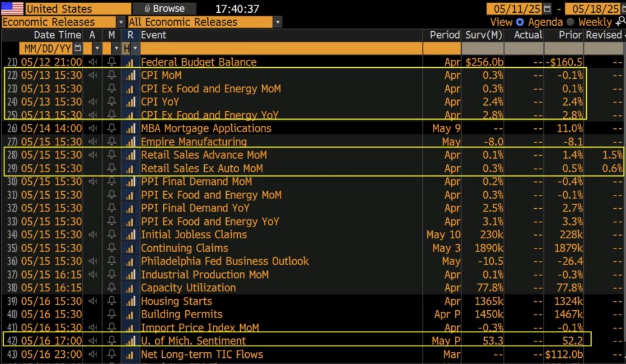This screenshot has height=364, width=626.
Task: Expand the All Economic Releases dropdown
Action: click(x=278, y=22)
